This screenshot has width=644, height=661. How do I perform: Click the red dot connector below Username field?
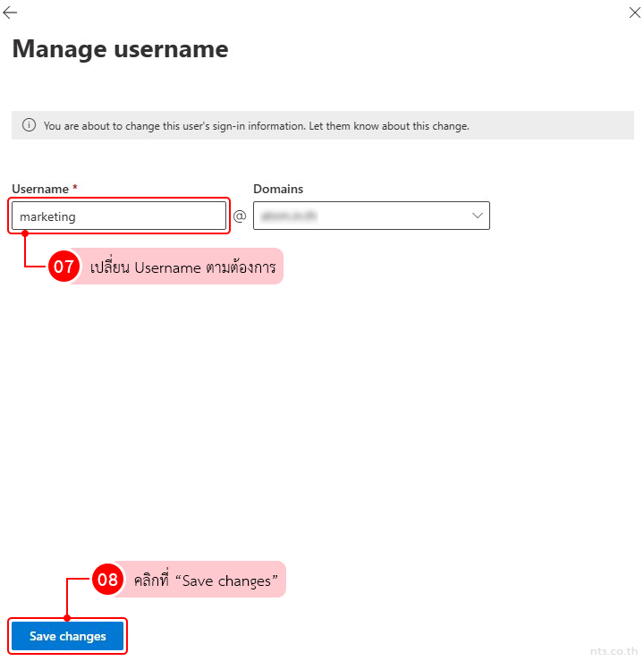coord(25,233)
